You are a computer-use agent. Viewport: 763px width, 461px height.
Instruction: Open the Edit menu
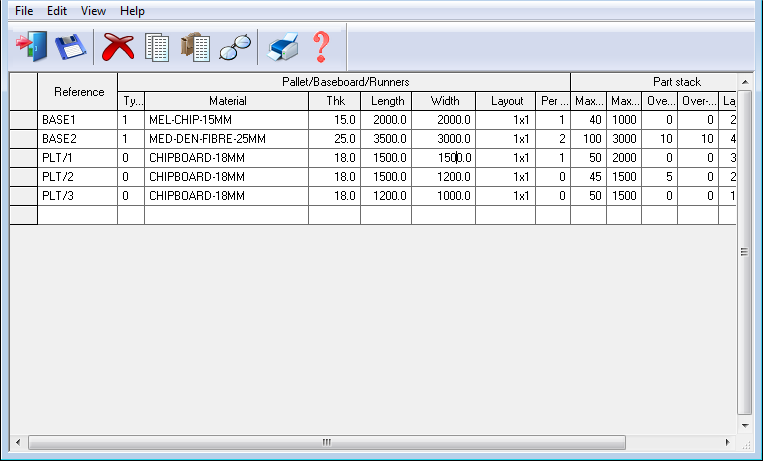56,11
